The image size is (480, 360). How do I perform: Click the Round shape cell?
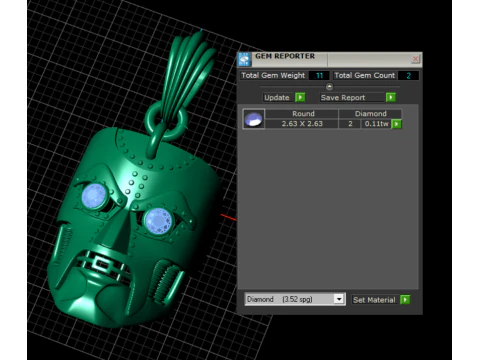point(302,114)
